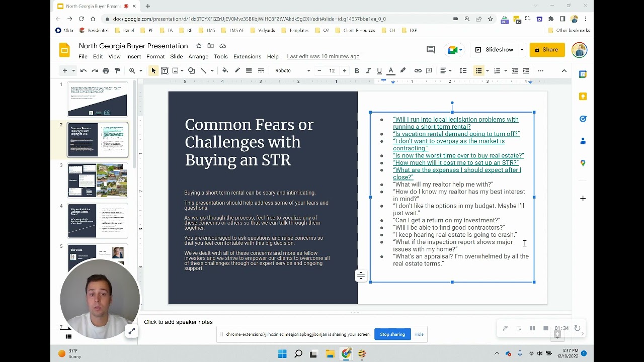This screenshot has height=362, width=644.
Task: Increase indent of the selected text
Action: (526, 71)
